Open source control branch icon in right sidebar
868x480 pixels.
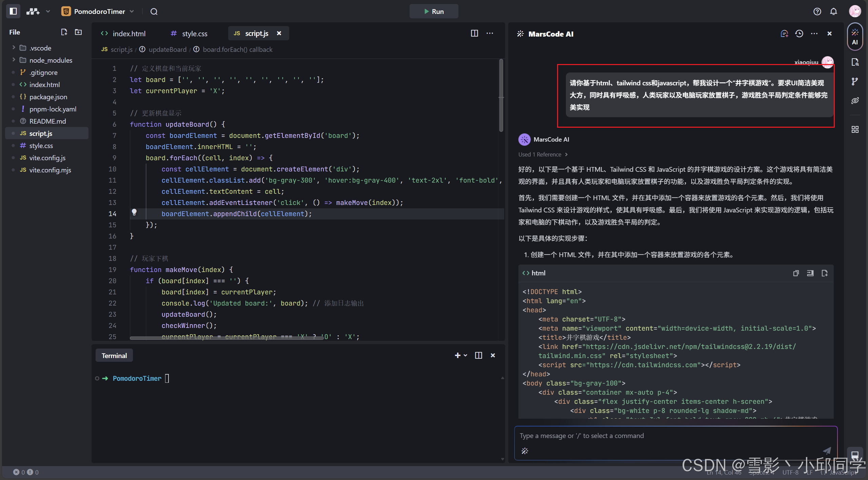[855, 81]
